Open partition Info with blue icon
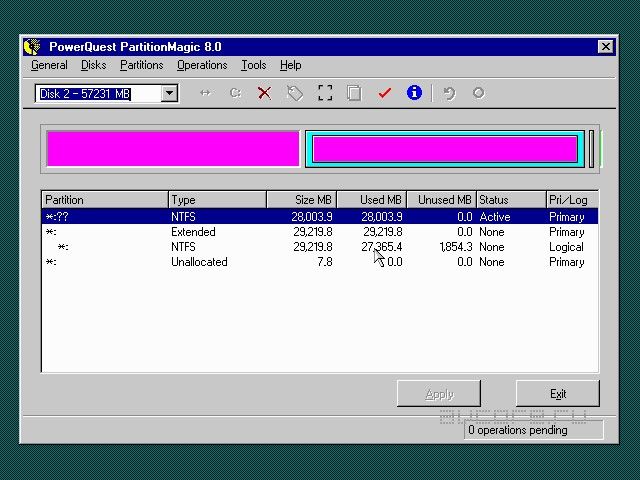Image resolution: width=640 pixels, height=480 pixels. pyautogui.click(x=414, y=93)
